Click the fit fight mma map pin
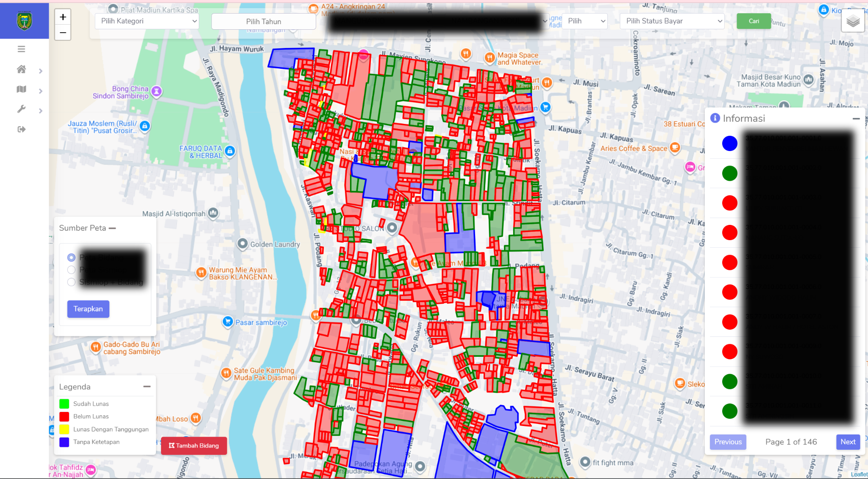Viewport: 868px width, 479px height. pos(585,462)
